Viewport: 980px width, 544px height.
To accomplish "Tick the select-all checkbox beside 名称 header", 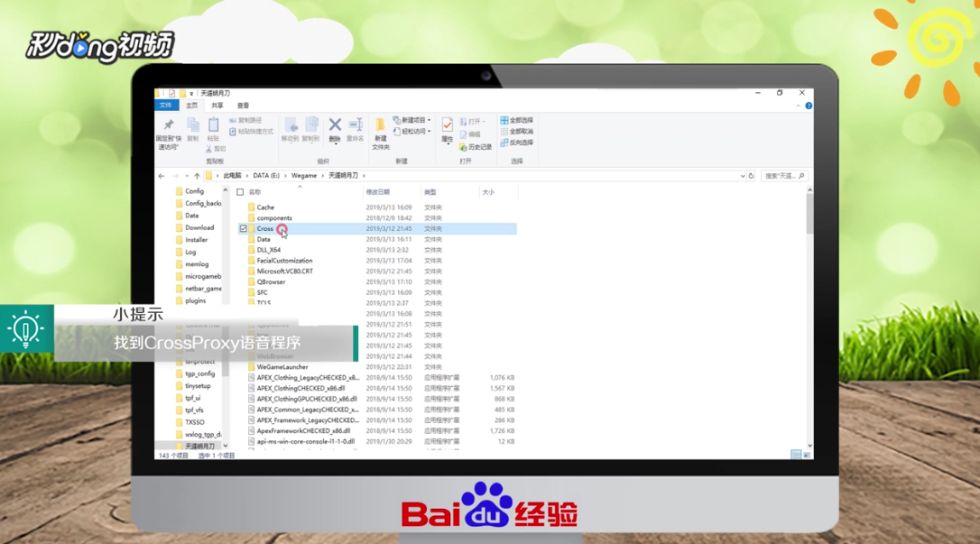I will pyautogui.click(x=238, y=192).
